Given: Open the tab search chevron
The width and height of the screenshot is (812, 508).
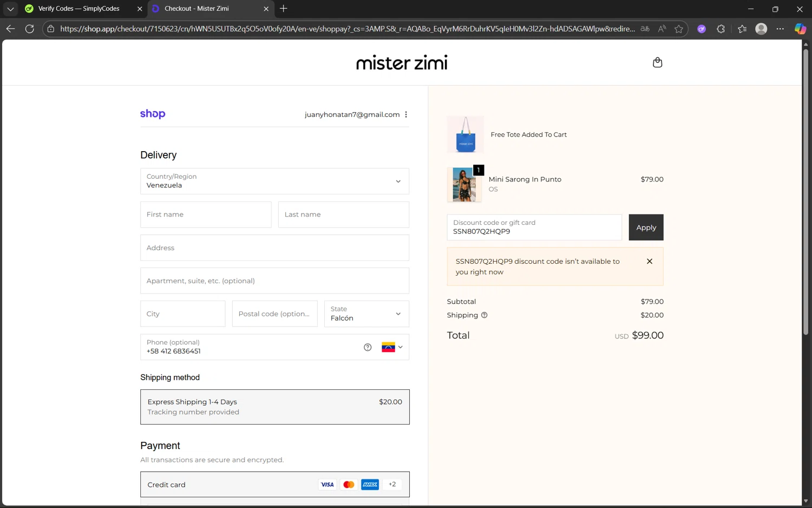Looking at the screenshot, I should (x=10, y=9).
